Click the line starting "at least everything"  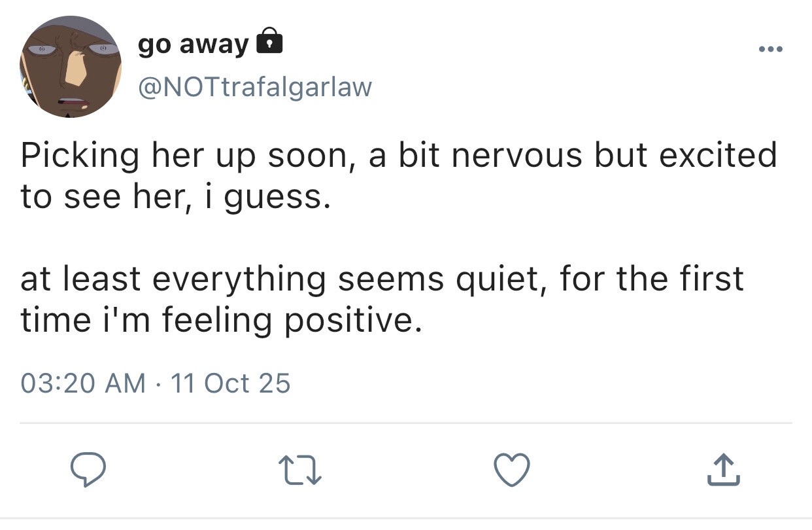[382, 279]
